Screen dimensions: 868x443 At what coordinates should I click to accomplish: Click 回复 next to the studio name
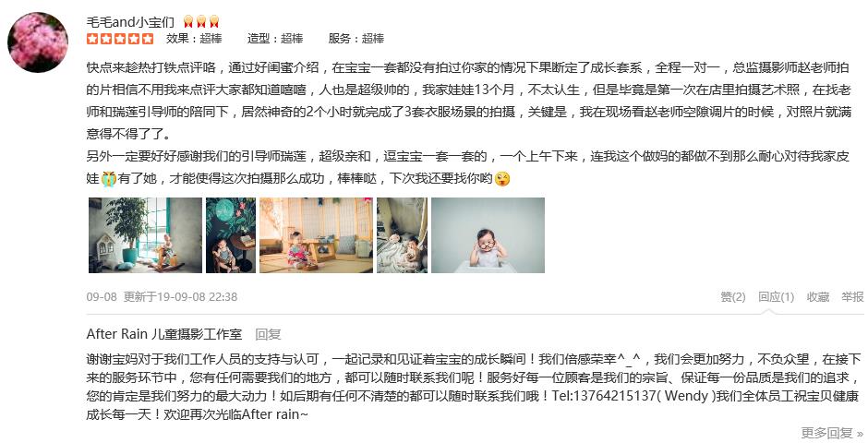pyautogui.click(x=268, y=334)
